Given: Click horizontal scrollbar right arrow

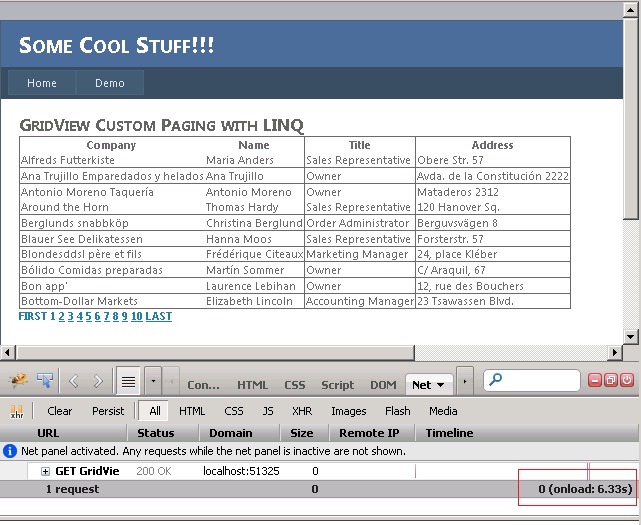Looking at the screenshot, I should click(x=614, y=352).
